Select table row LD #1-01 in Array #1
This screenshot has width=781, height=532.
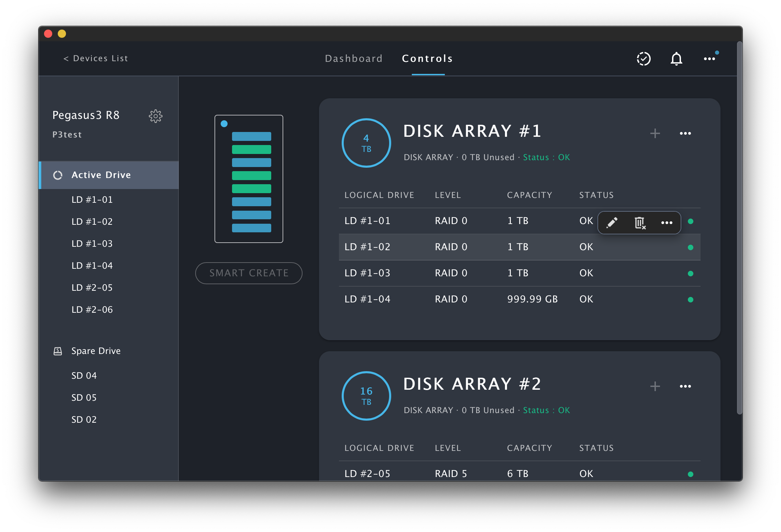[519, 221]
